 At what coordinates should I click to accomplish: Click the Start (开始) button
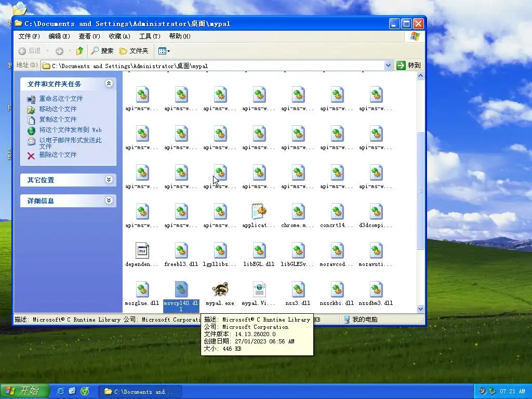point(24,391)
